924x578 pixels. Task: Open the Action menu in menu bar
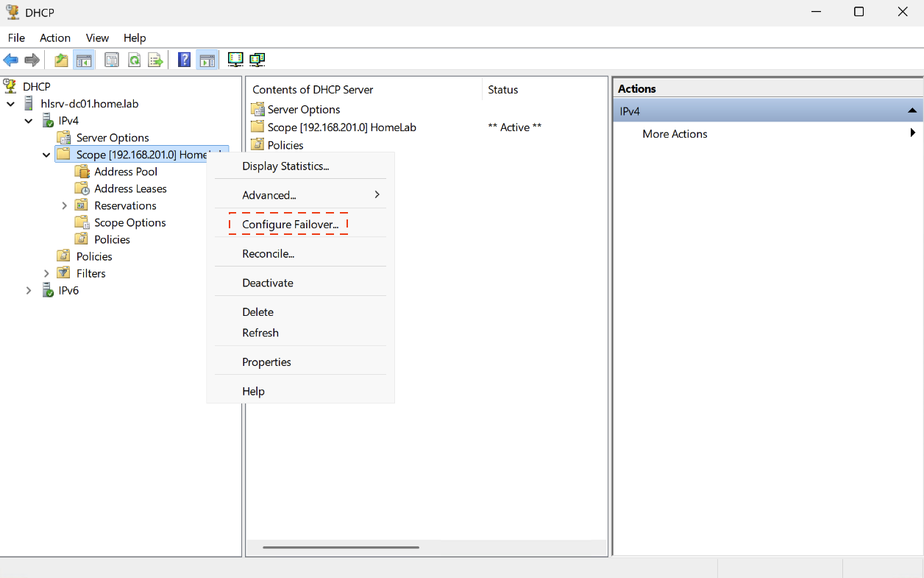coord(55,38)
